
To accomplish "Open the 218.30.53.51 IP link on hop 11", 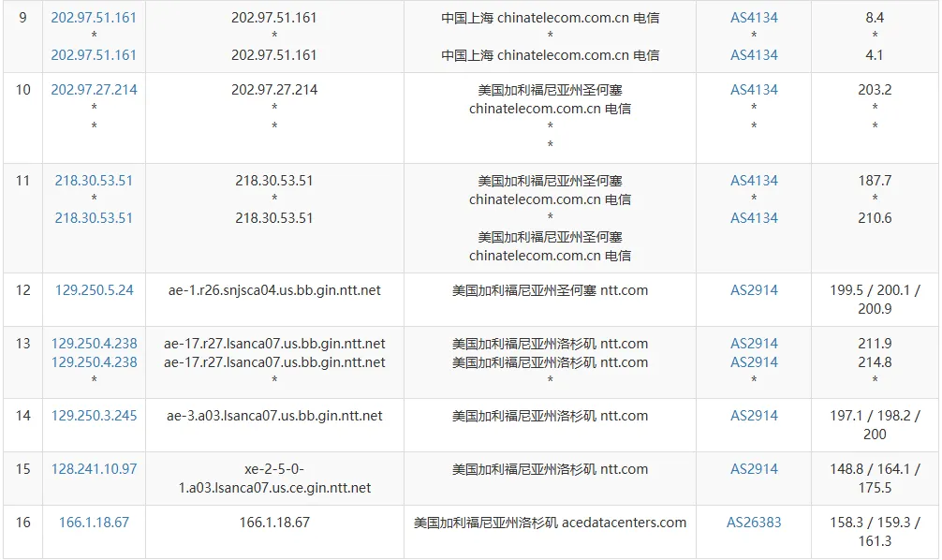I will (93, 180).
